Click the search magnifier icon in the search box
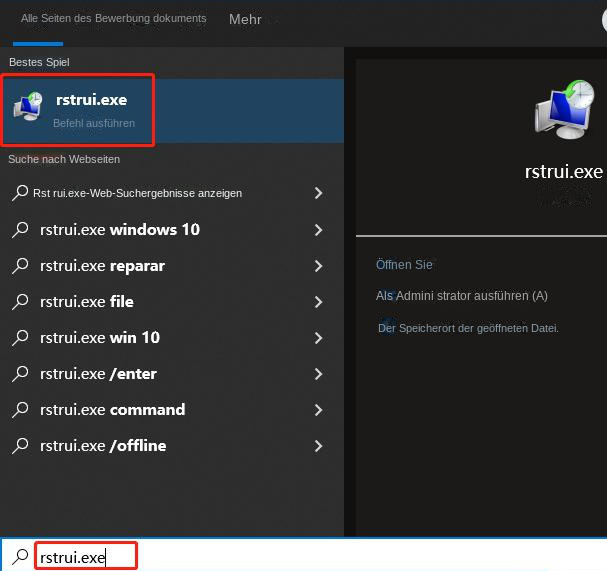The image size is (607, 571). (20, 557)
